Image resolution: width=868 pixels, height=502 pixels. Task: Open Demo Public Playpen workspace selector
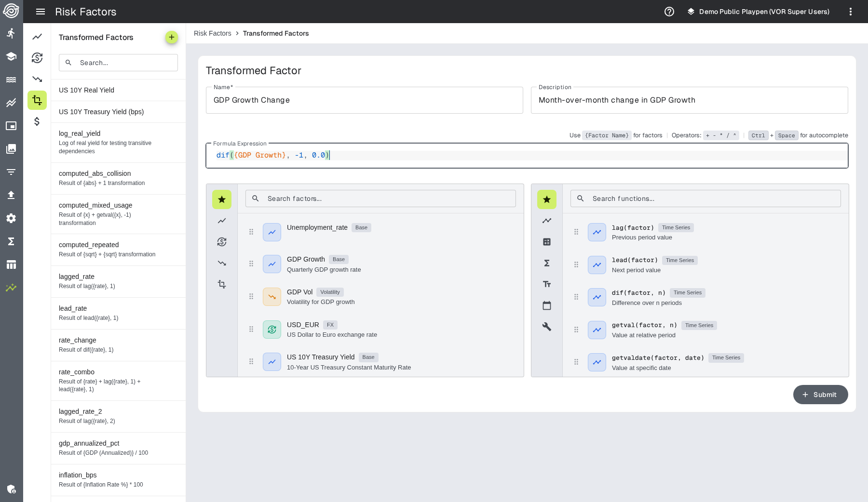point(758,12)
